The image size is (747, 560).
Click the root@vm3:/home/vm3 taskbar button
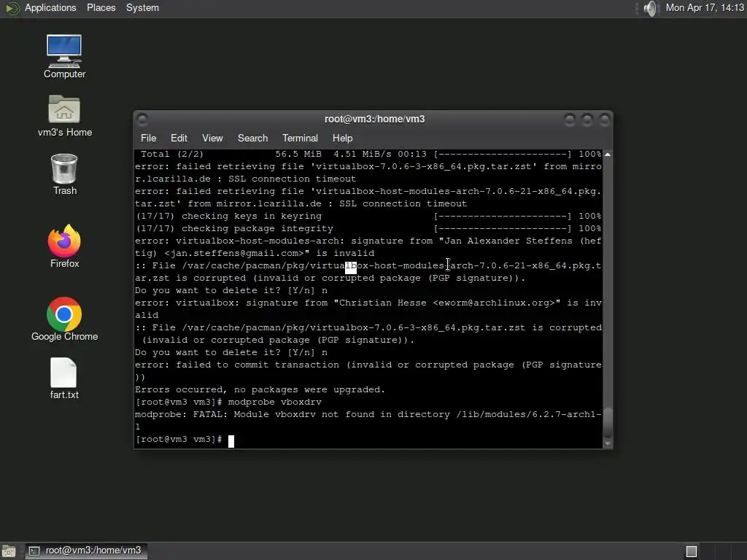point(86,551)
